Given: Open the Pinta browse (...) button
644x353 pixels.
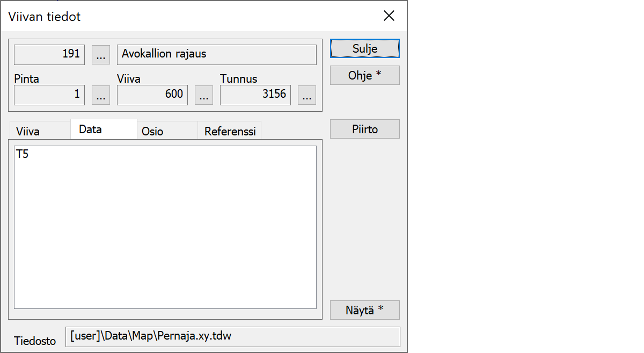Looking at the screenshot, I should 101,95.
